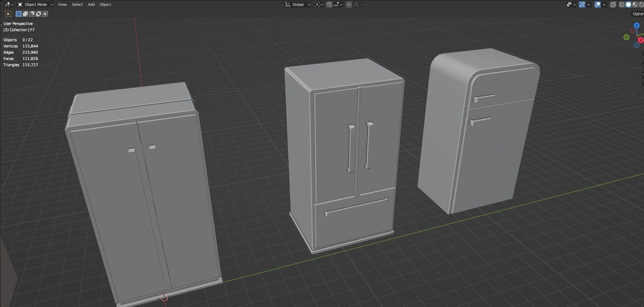Open the Options button

tap(637, 14)
